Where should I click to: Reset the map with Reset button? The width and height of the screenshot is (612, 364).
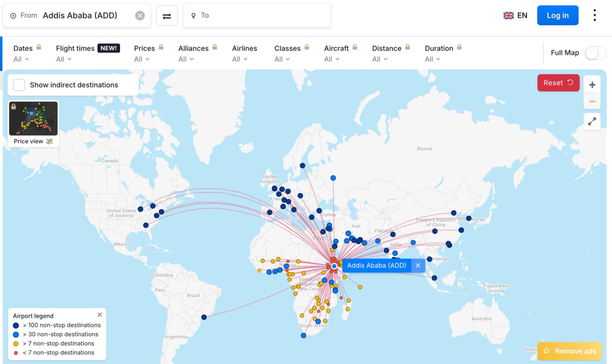click(x=558, y=83)
